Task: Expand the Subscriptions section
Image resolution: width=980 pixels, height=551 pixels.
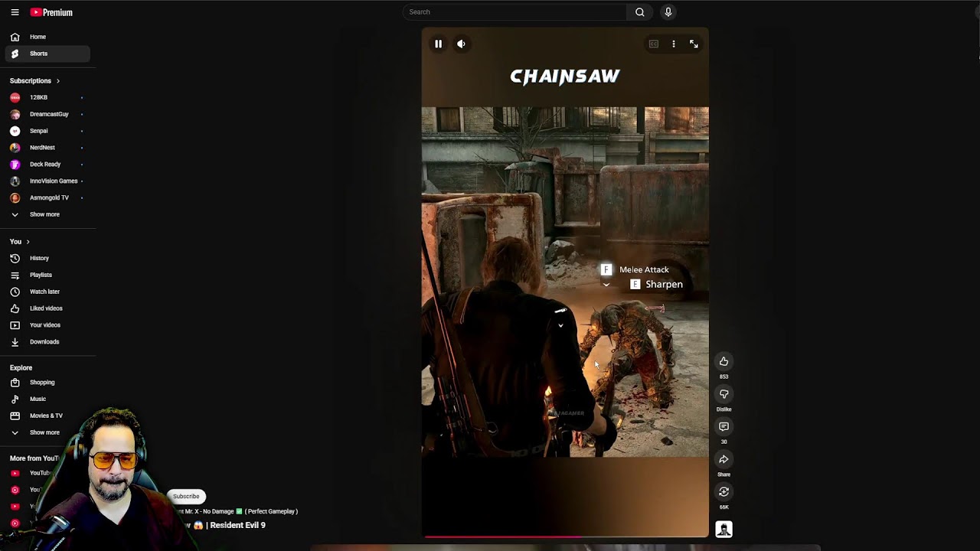Action: click(34, 81)
